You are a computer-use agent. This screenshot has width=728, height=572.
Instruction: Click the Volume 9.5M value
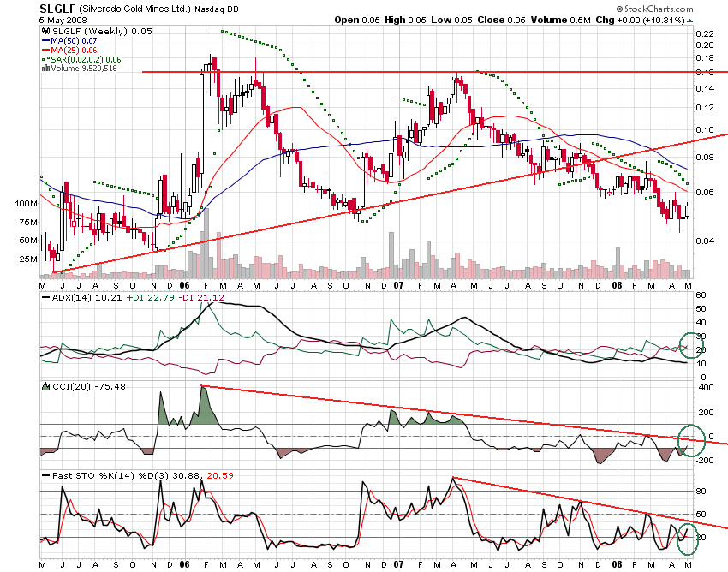coord(560,20)
